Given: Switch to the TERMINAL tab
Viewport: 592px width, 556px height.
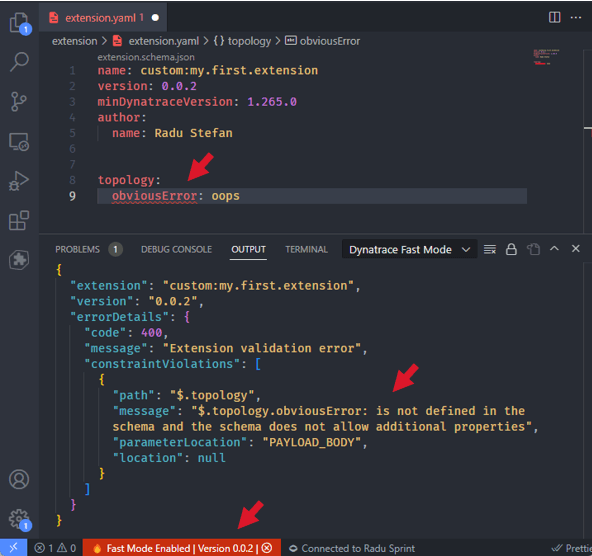Looking at the screenshot, I should click(306, 250).
